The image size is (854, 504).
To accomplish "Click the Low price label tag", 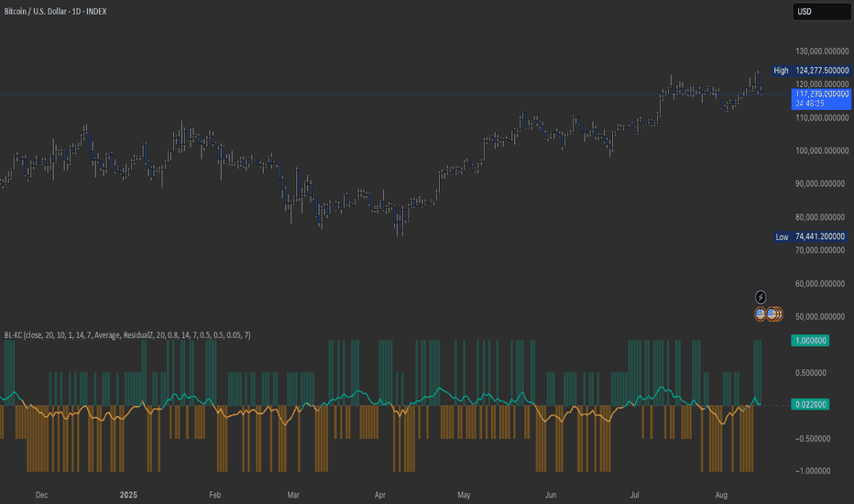I will click(783, 236).
